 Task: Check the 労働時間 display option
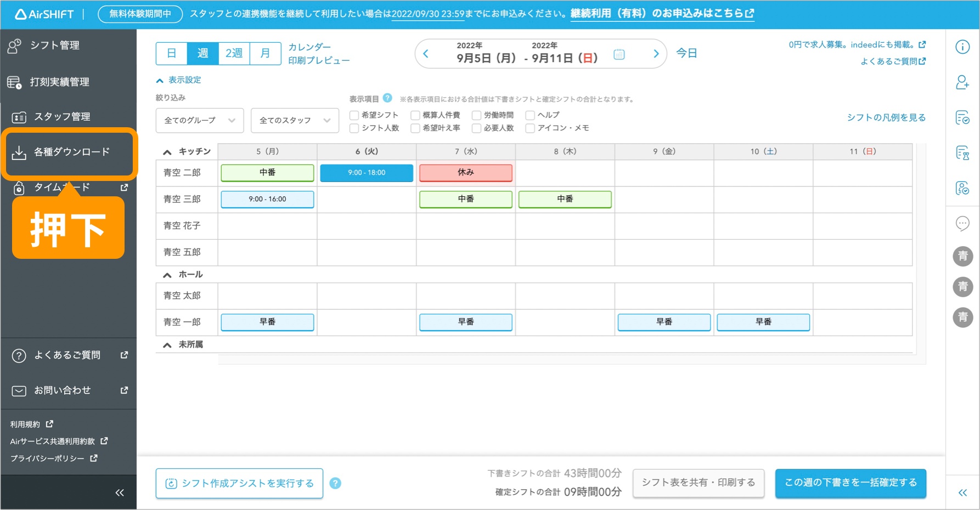coord(476,115)
